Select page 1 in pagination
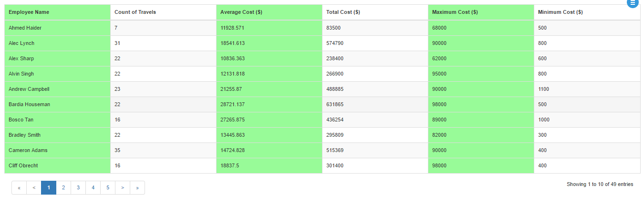The width and height of the screenshot is (644, 197). click(x=49, y=188)
